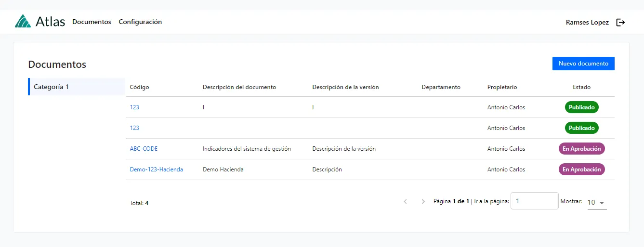The height and width of the screenshot is (247, 644).
Task: Click the Nuevo documento button
Action: tap(583, 64)
